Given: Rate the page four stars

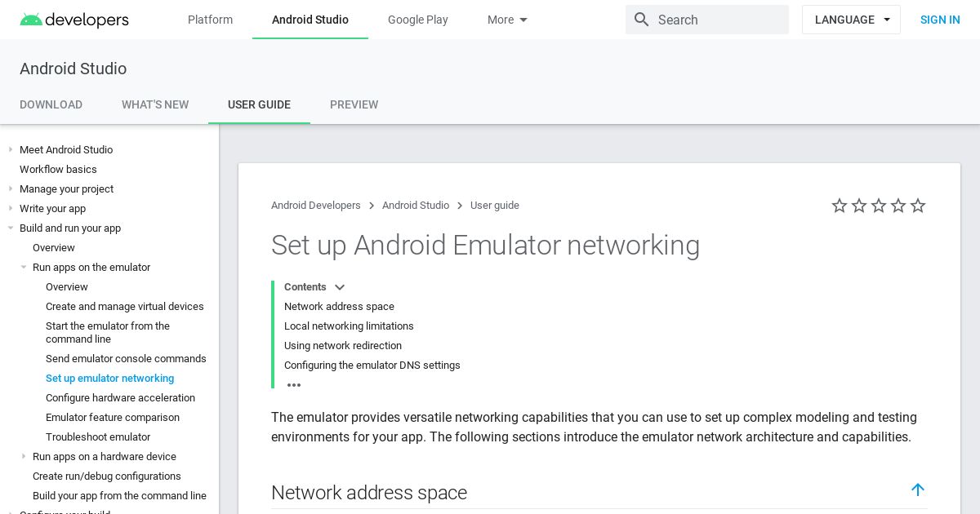Looking at the screenshot, I should (x=898, y=206).
